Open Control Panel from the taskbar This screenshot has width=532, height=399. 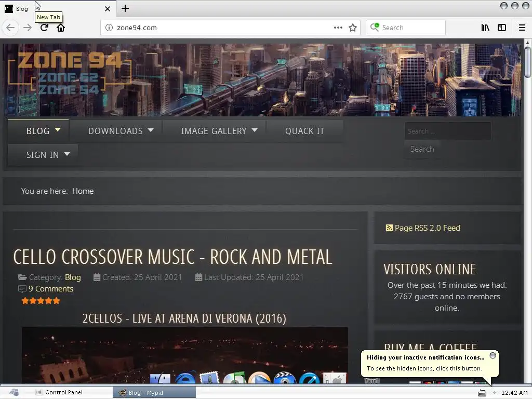(x=60, y=393)
